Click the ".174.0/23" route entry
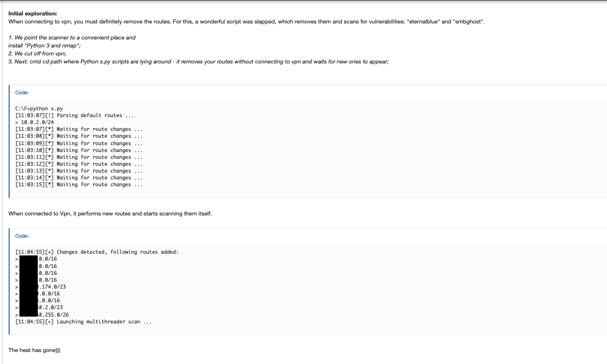Viewport: 607px width, 364px height. click(x=51, y=286)
